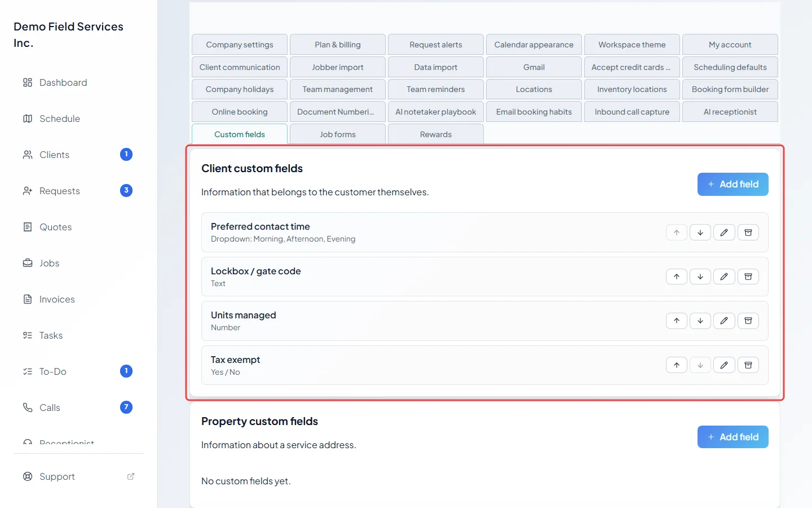The image size is (812, 508).
Task: Select the Job forms tab
Action: tap(338, 134)
